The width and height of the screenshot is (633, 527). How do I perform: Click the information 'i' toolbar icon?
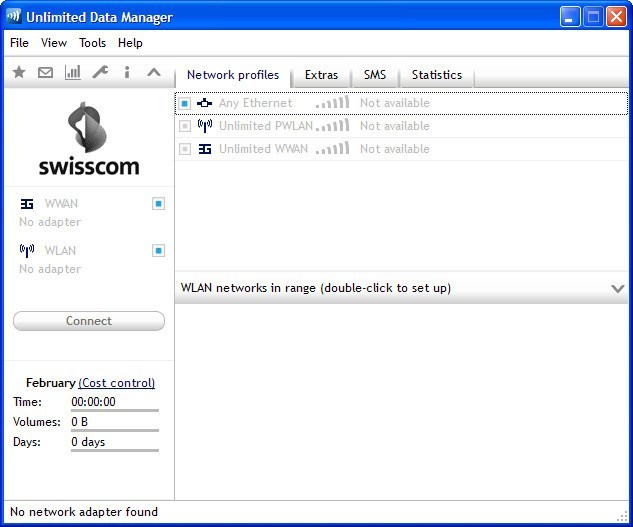coord(127,73)
